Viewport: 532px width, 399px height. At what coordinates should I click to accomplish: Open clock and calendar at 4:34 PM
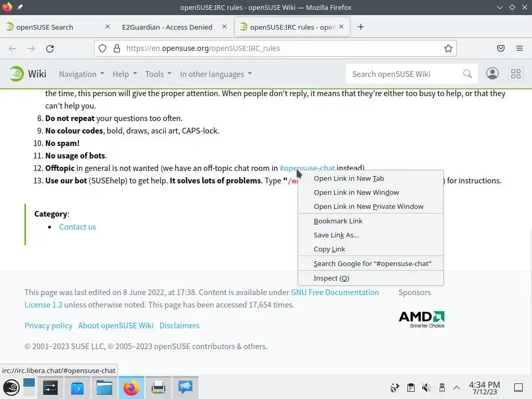484,388
